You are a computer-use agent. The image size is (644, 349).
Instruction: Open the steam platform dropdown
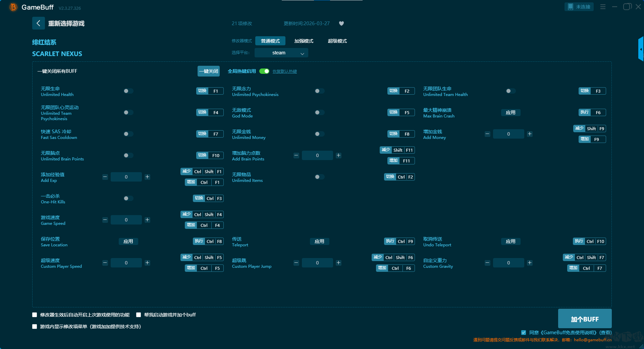pyautogui.click(x=281, y=53)
